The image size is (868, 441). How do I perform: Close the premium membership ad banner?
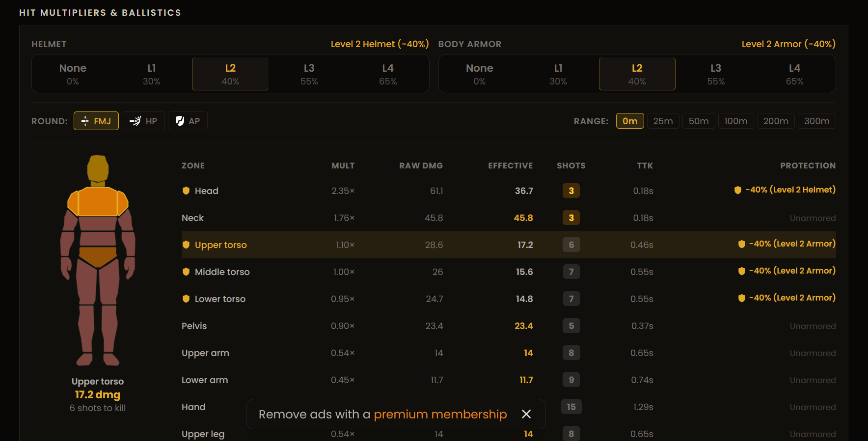pos(526,414)
